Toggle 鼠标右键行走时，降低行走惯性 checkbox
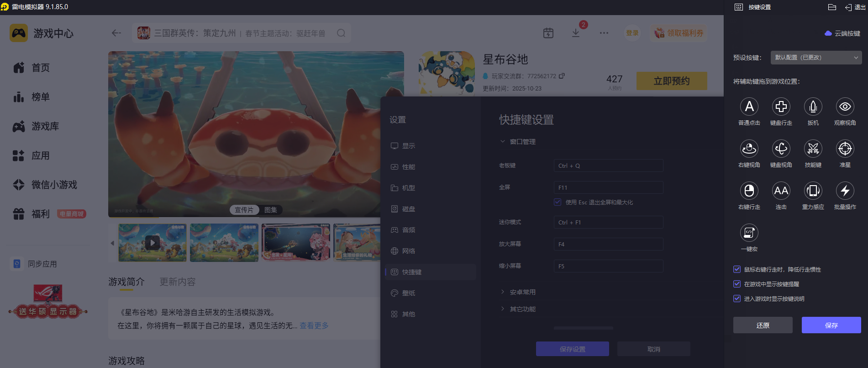868x368 pixels. tap(736, 269)
